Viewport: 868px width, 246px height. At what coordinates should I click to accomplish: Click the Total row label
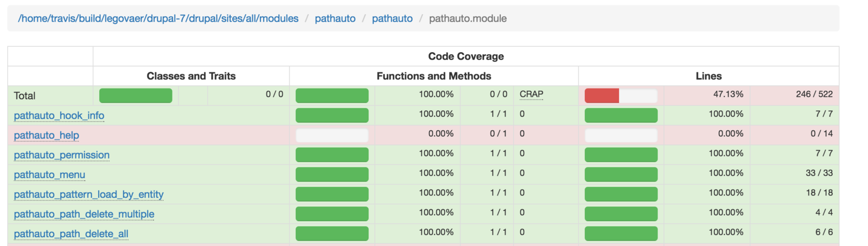[24, 96]
